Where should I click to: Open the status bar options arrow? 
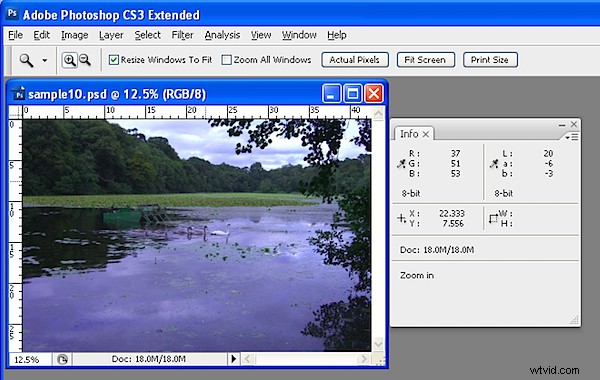pos(234,359)
